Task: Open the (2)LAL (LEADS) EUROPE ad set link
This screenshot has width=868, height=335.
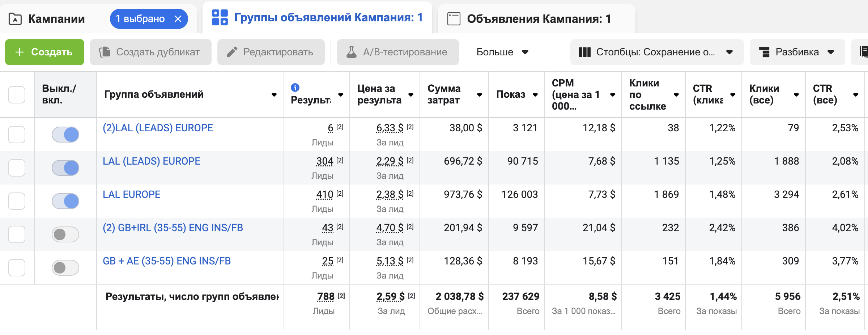Action: click(158, 128)
